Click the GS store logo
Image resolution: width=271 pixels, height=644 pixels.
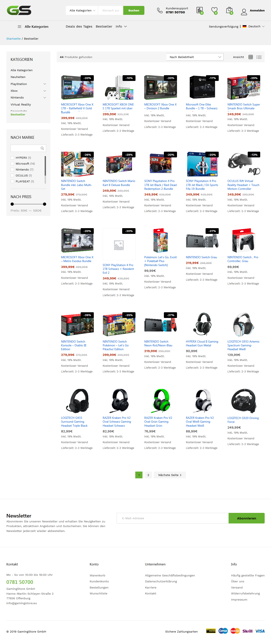coord(19,10)
